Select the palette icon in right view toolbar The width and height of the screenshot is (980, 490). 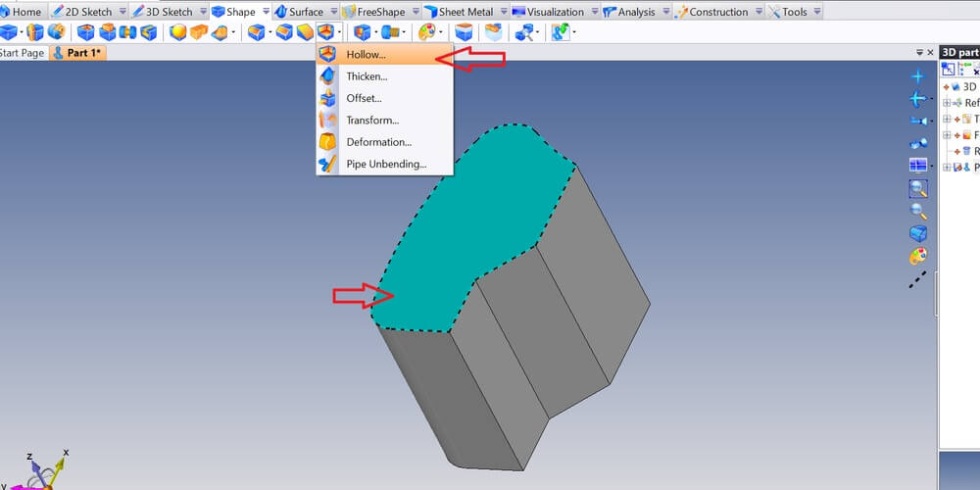pos(918,257)
